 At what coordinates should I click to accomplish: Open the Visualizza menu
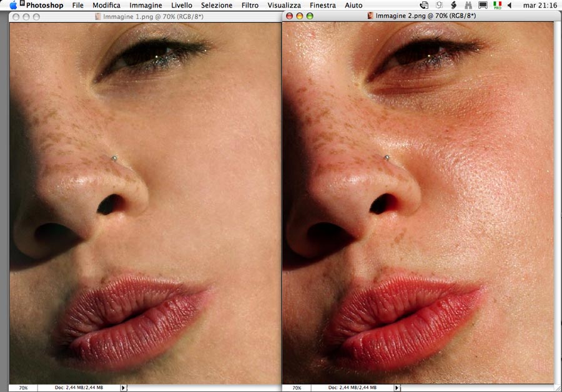tap(284, 5)
